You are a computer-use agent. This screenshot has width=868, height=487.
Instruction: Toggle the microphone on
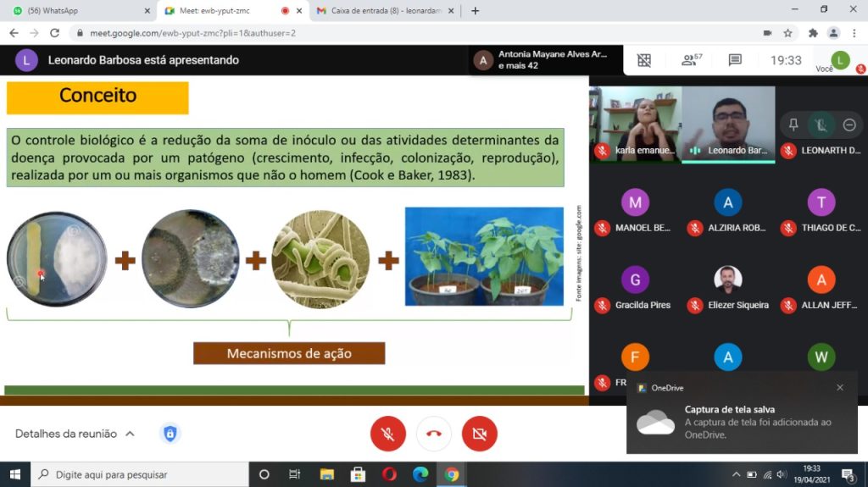pos(388,434)
